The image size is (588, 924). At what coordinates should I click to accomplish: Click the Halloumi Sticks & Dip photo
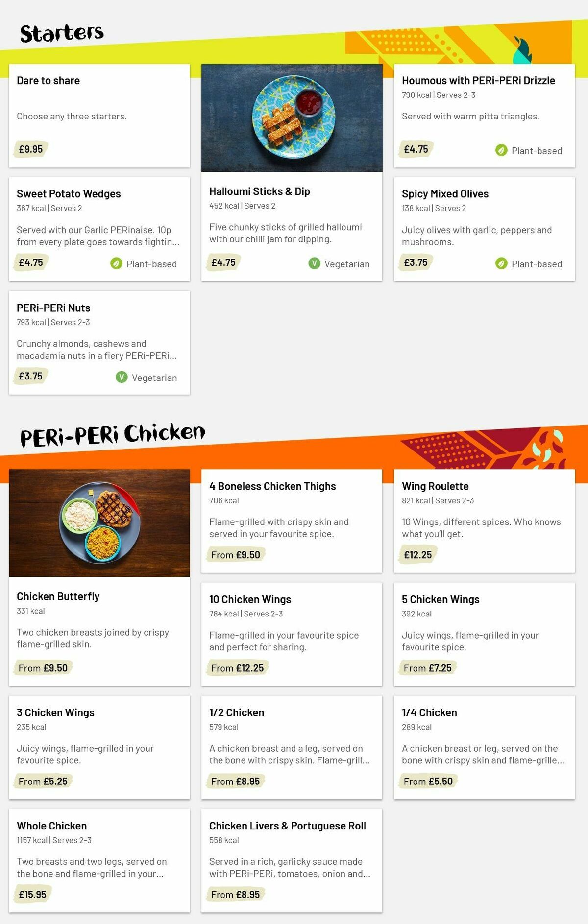click(293, 118)
